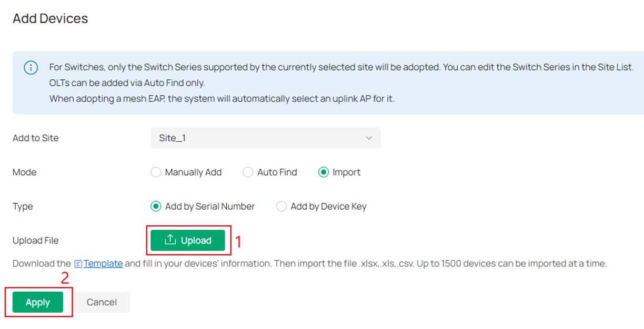The height and width of the screenshot is (329, 644).
Task: Download the Template file link
Action: coord(103,264)
